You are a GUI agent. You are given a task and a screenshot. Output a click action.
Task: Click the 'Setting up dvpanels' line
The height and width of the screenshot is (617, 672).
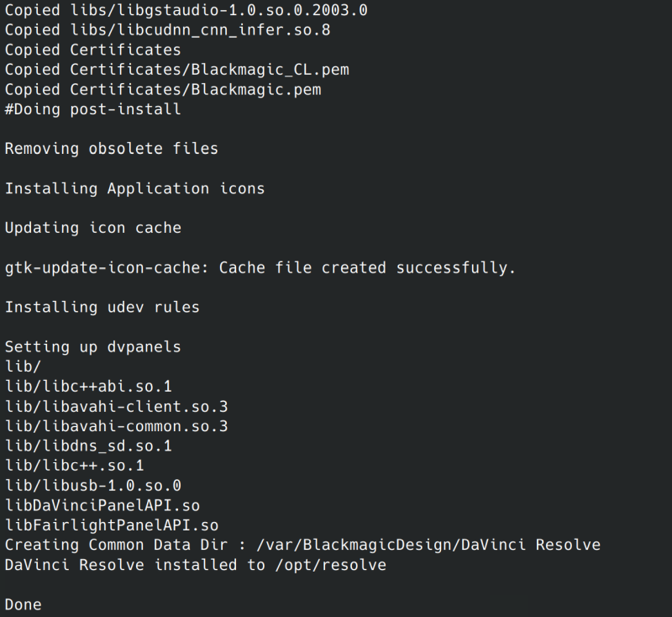93,346
